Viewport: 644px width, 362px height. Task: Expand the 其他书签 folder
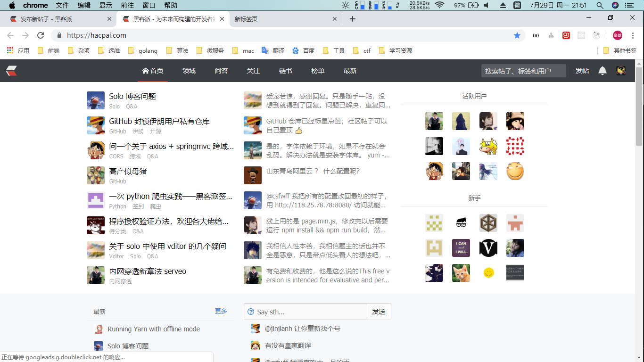[619, 50]
